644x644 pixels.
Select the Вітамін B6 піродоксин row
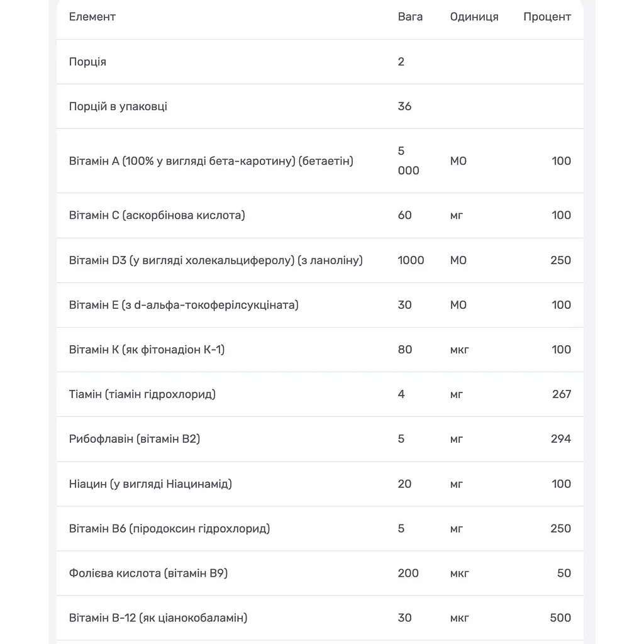320,528
